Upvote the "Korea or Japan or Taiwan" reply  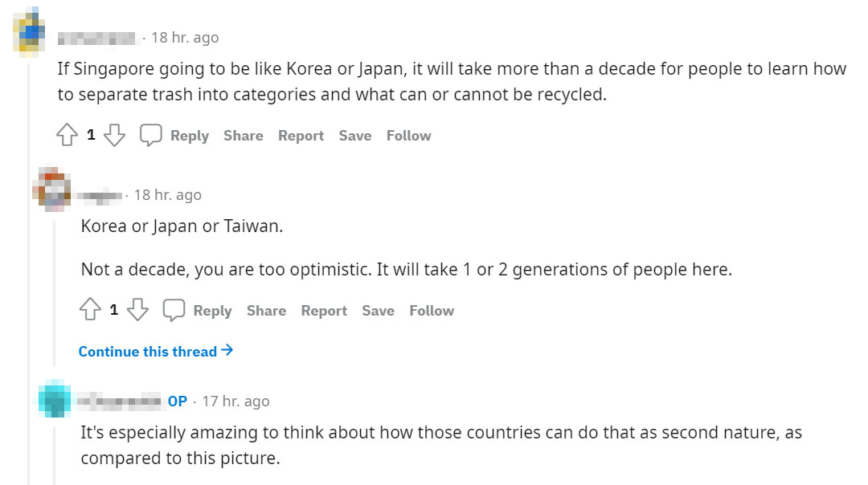(x=90, y=311)
